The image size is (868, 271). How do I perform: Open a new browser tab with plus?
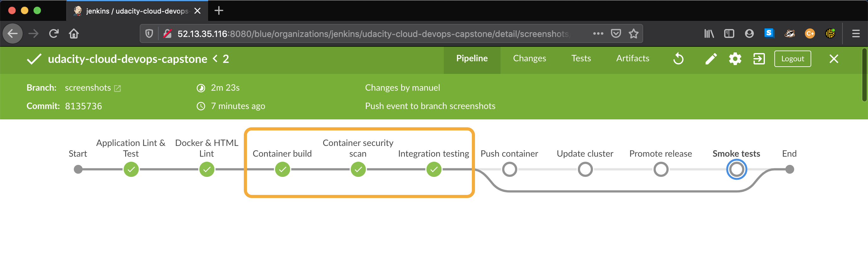coord(219,11)
